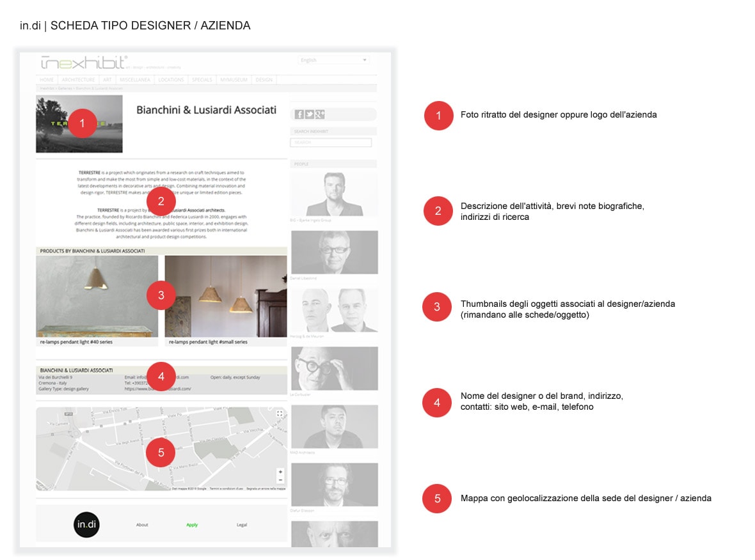Screen dimensions: 755x560
Task: Click the Legal footer link
Action: click(x=242, y=525)
